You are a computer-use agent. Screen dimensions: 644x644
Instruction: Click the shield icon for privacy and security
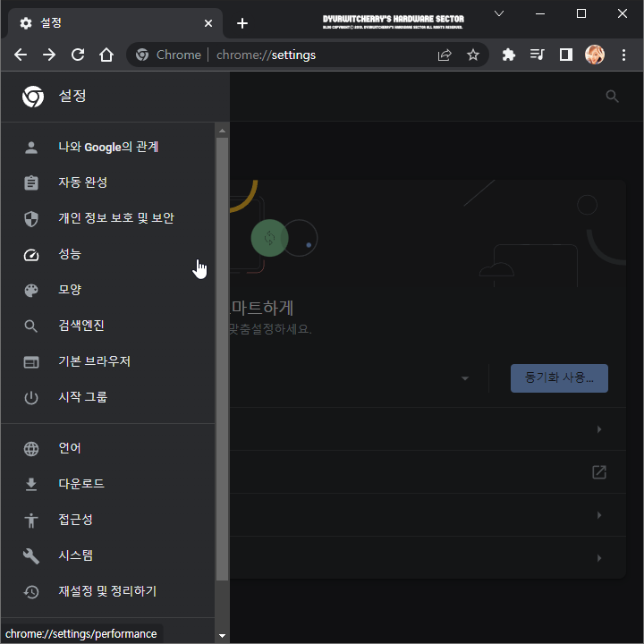pyautogui.click(x=31, y=219)
